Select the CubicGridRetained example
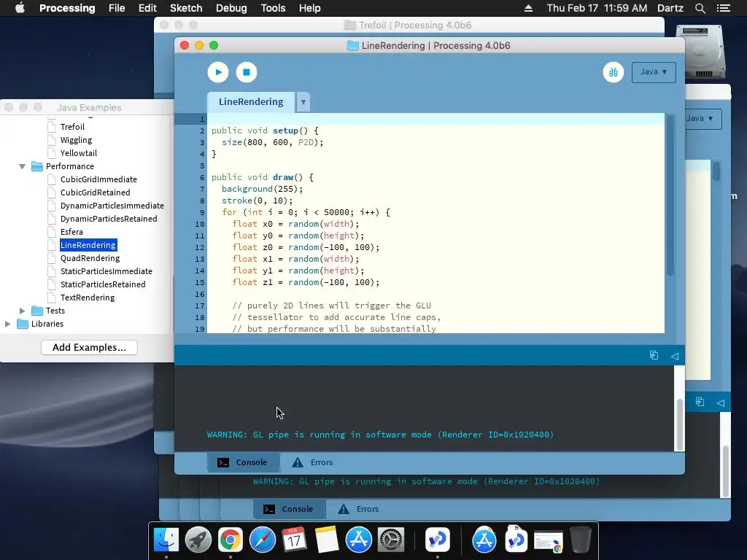The height and width of the screenshot is (560, 747). click(x=96, y=192)
